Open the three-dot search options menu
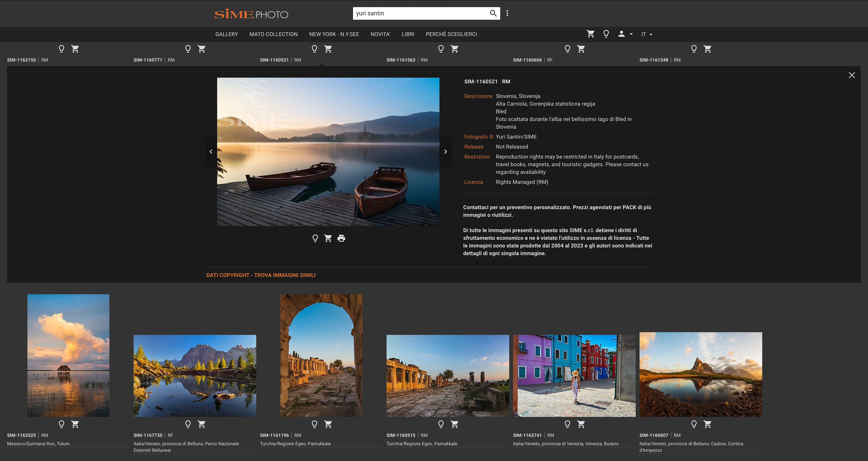 pos(507,13)
